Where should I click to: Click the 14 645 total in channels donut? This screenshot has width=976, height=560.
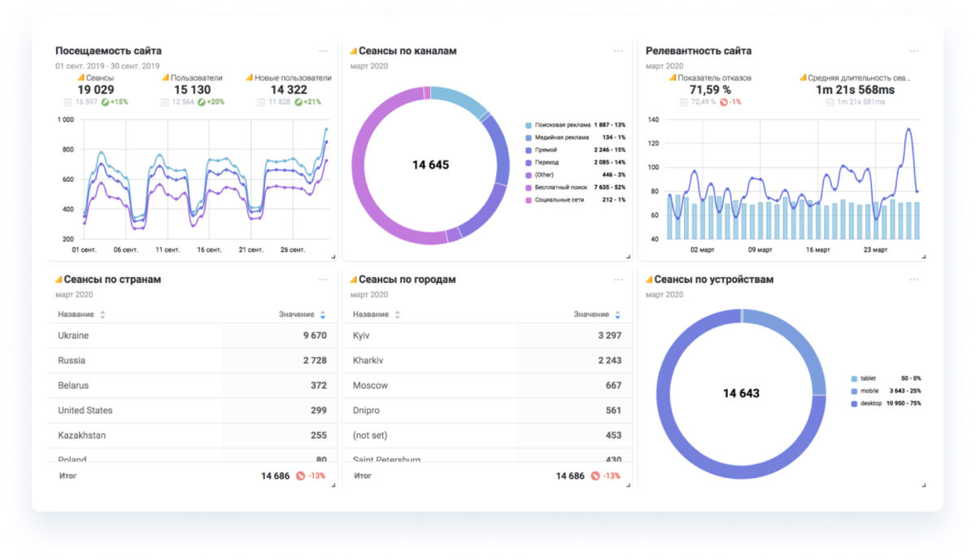[430, 165]
